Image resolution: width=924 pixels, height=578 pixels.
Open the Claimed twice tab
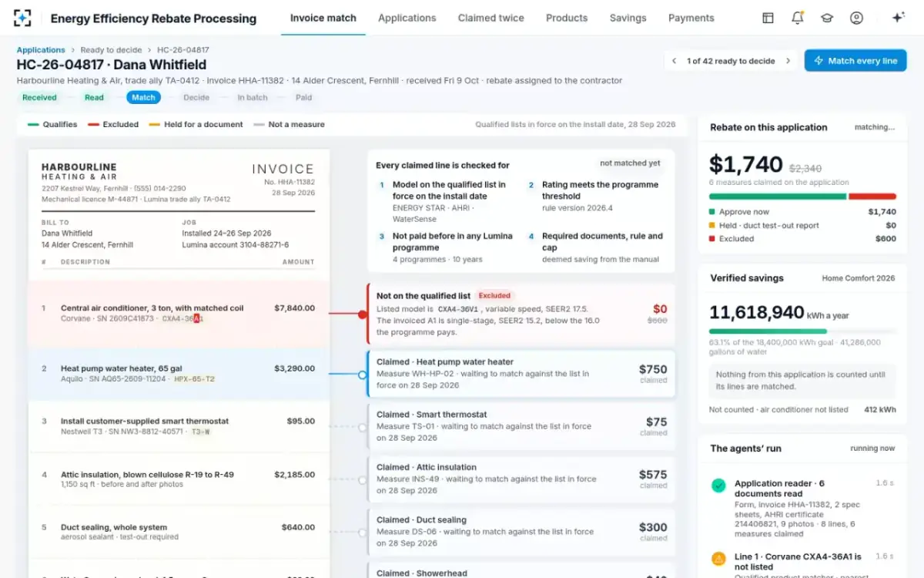pyautogui.click(x=490, y=18)
